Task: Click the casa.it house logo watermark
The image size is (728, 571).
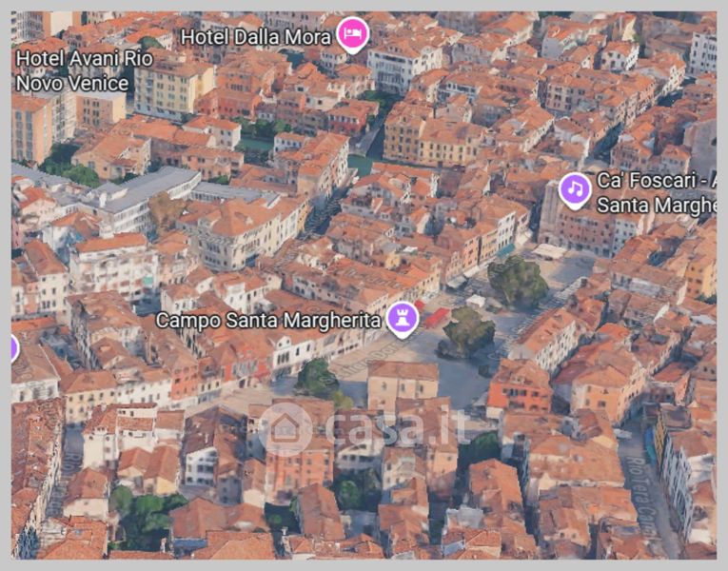Action: point(286,428)
